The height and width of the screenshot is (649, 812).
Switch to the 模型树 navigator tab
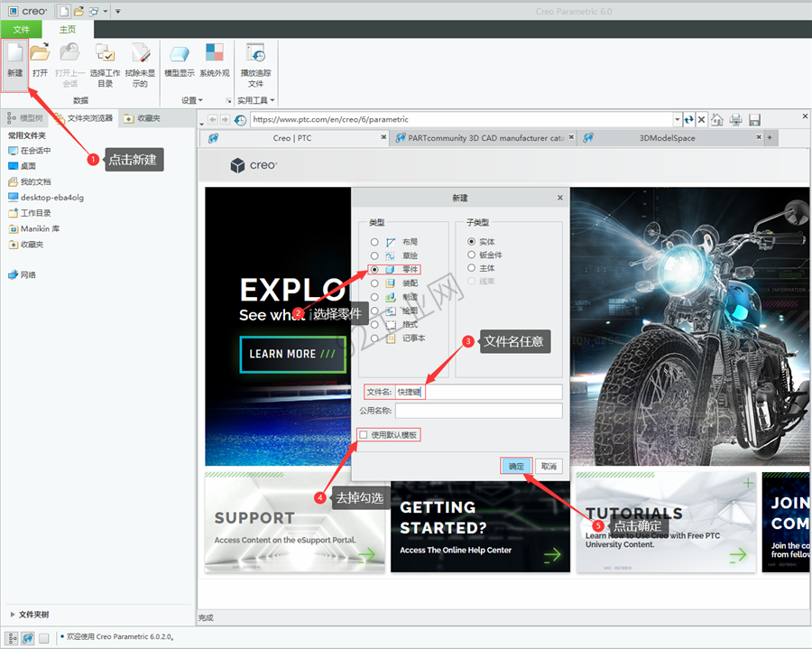(x=25, y=118)
